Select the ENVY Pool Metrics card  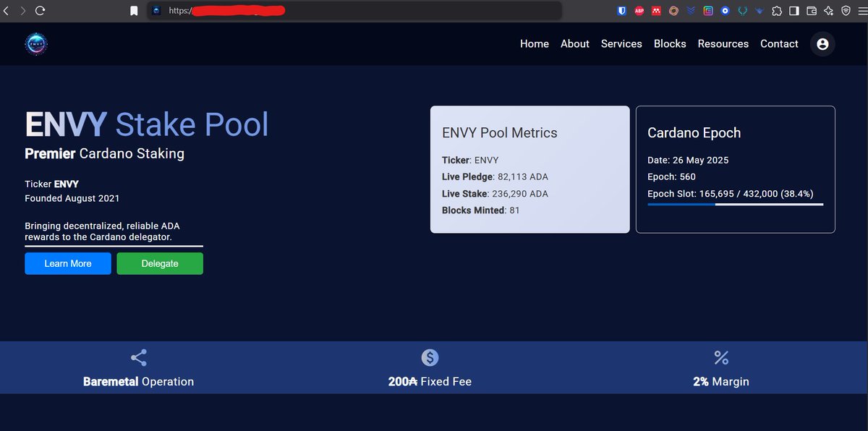coord(530,170)
